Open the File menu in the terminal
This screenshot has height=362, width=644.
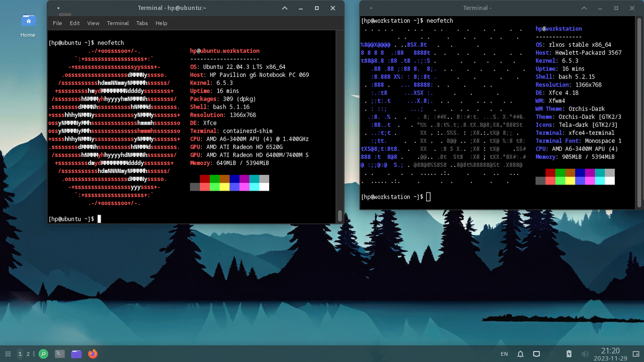57,23
